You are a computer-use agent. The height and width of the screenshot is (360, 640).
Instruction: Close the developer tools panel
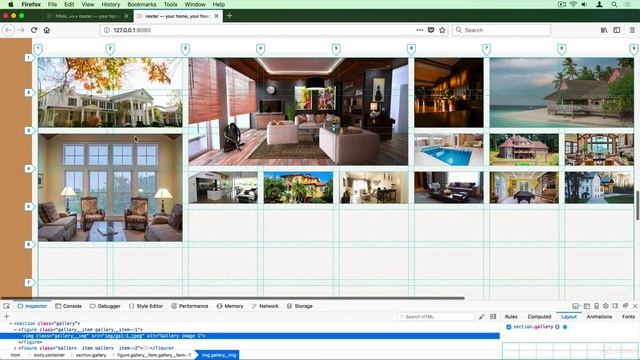635,306
